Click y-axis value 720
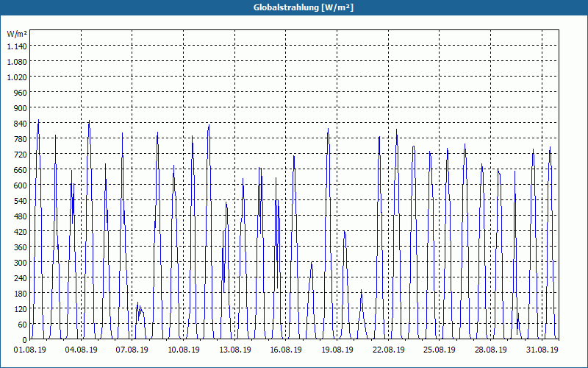This screenshot has height=368, width=588. coord(20,155)
